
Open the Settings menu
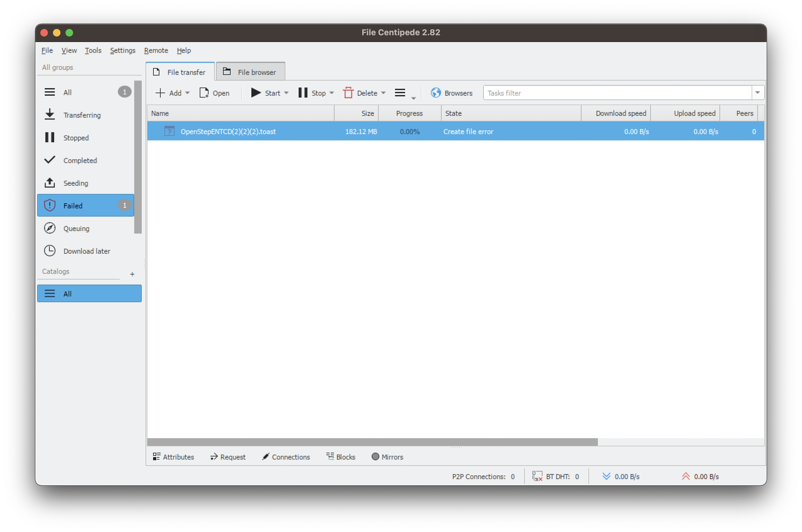click(123, 50)
